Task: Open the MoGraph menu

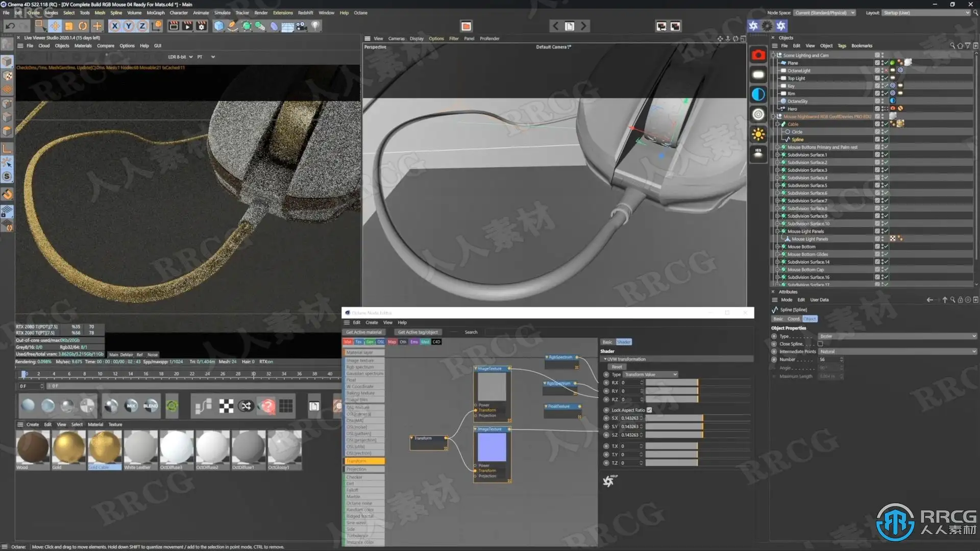Action: [x=155, y=13]
